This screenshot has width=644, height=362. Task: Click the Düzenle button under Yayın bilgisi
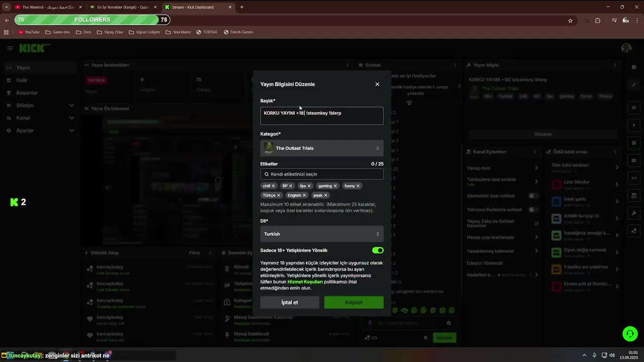pyautogui.click(x=543, y=134)
